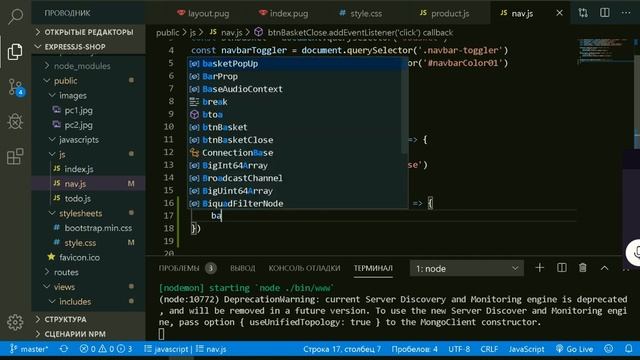Open favicon.ico in the explorer
The height and width of the screenshot is (360, 640).
coord(89,257)
